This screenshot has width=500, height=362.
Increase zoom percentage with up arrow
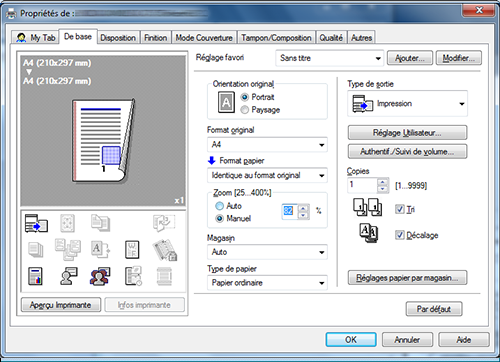[x=303, y=209]
